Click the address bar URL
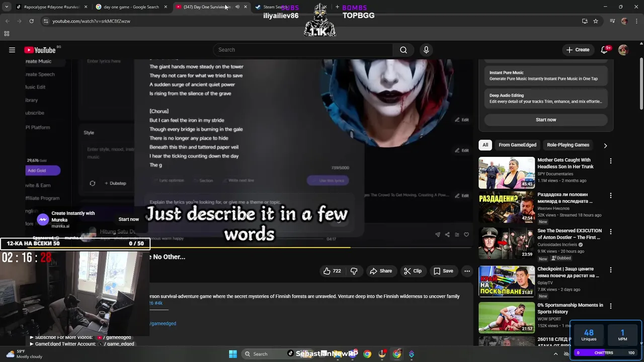Viewport: 644px width, 362px height. [92, 21]
